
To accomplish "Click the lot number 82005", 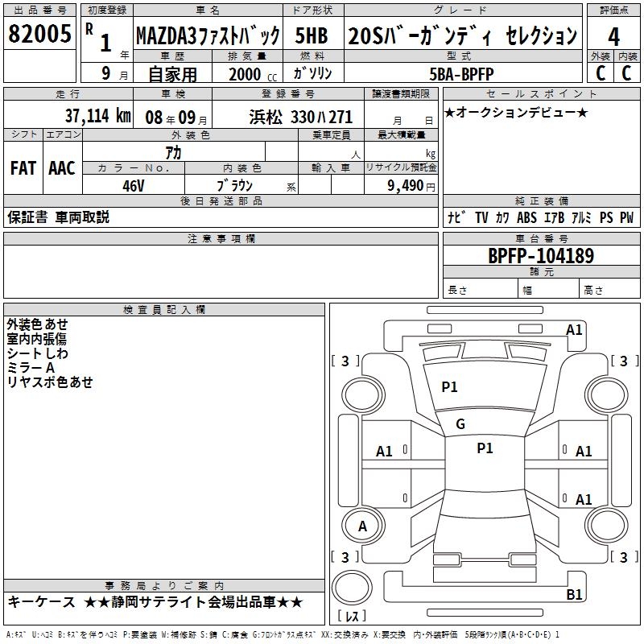I will click(x=39, y=33).
